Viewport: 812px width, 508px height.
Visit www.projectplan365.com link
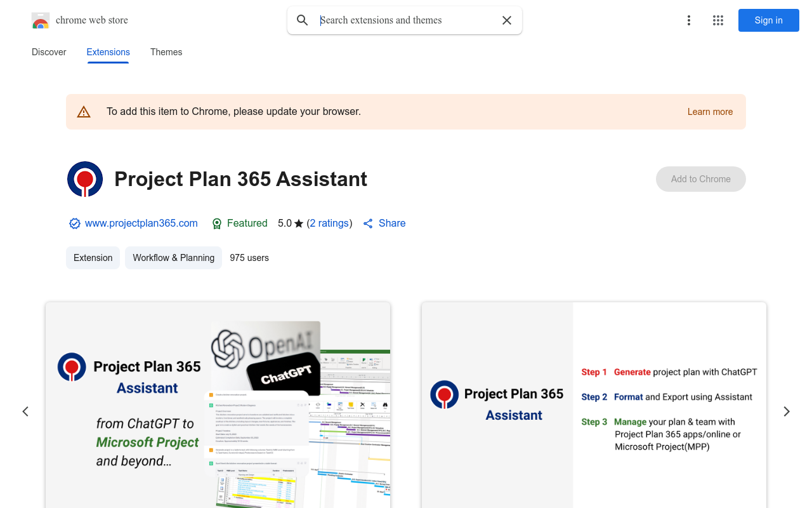141,224
